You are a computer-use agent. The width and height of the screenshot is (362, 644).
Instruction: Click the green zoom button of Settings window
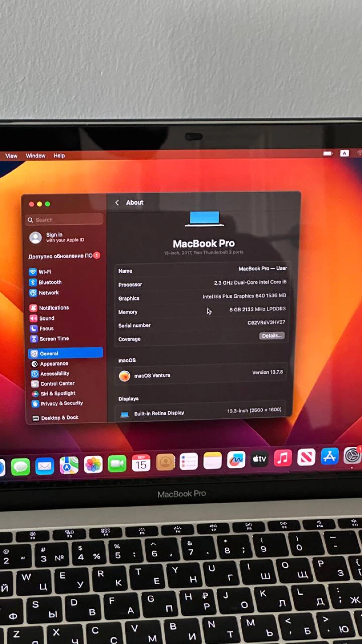[47, 204]
